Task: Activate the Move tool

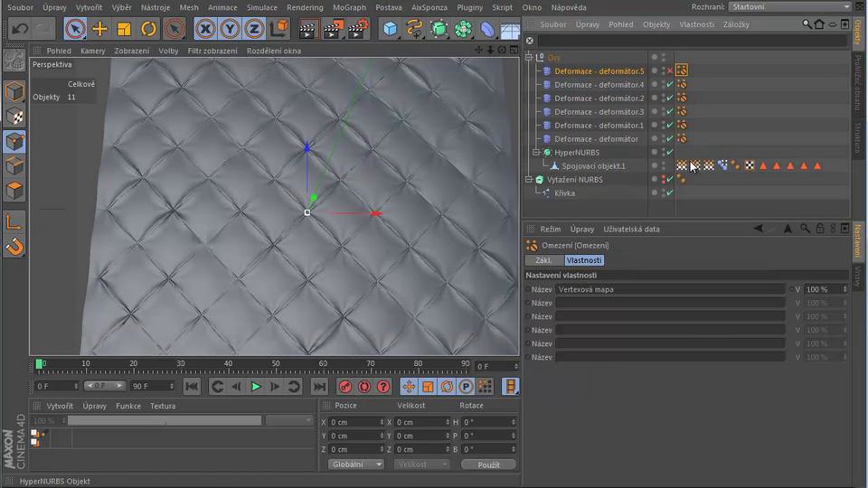Action: 99,29
